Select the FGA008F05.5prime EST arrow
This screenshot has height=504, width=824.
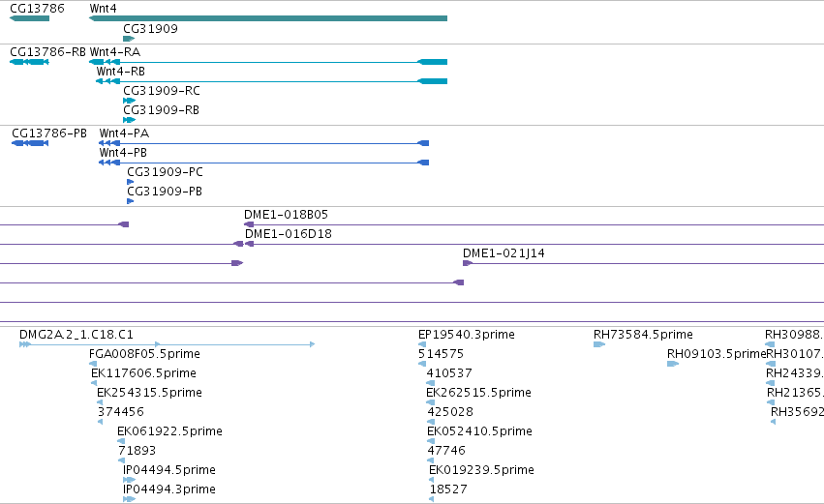pos(93,364)
